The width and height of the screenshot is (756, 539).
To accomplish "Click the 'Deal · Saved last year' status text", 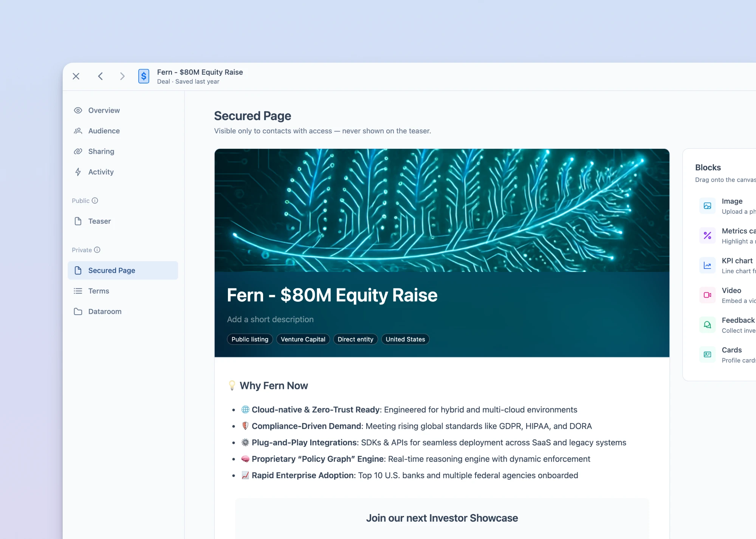I will tap(188, 82).
